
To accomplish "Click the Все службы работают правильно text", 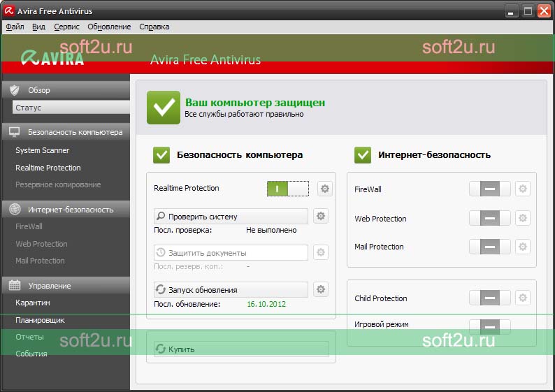I will (x=244, y=115).
